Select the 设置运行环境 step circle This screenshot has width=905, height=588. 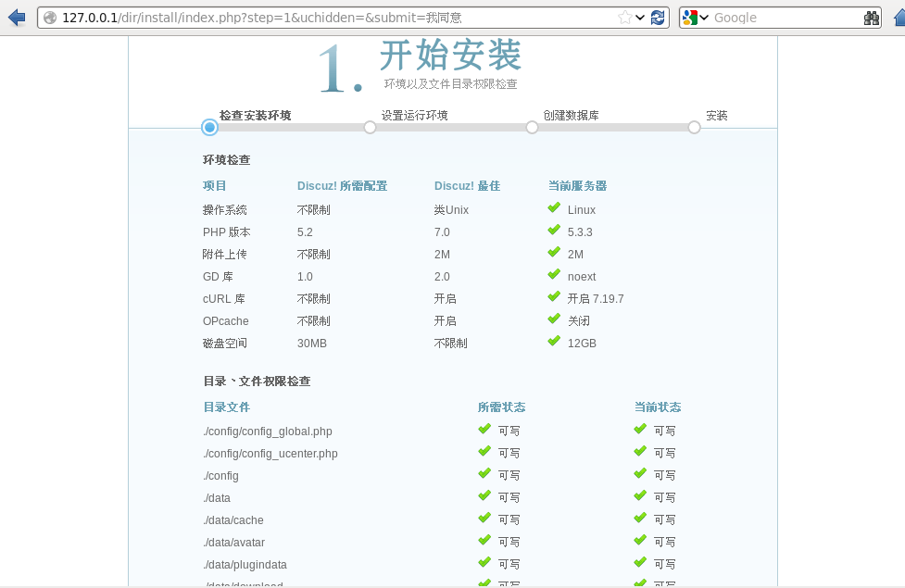point(370,128)
